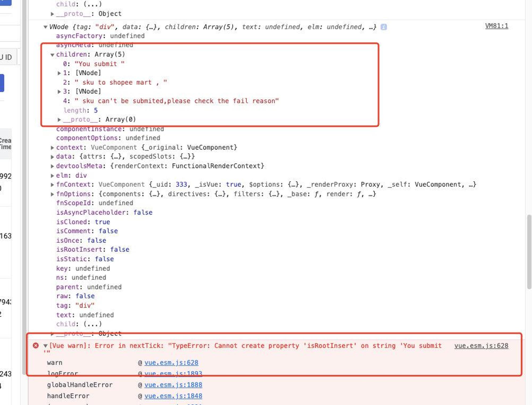Click the parent: undefined property

tap(89, 287)
